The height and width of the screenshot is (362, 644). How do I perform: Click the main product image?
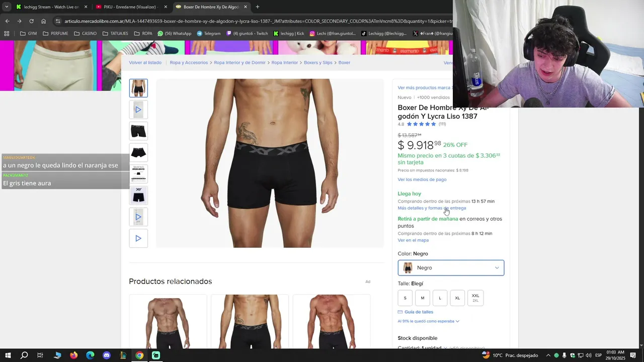[x=270, y=163]
